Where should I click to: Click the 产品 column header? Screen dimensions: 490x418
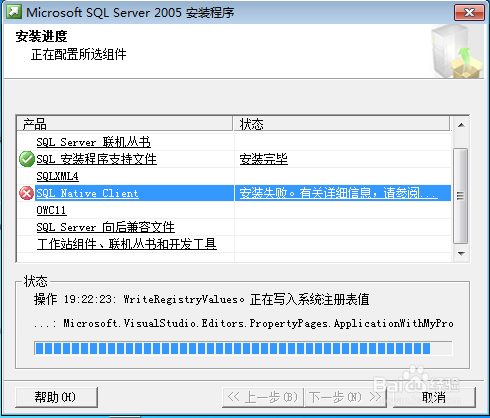coord(125,124)
